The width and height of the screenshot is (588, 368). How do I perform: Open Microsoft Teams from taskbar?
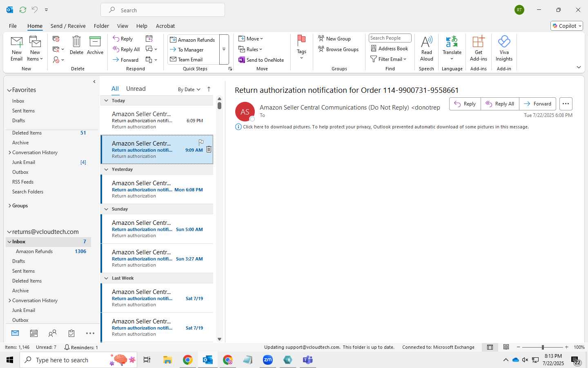click(x=307, y=360)
